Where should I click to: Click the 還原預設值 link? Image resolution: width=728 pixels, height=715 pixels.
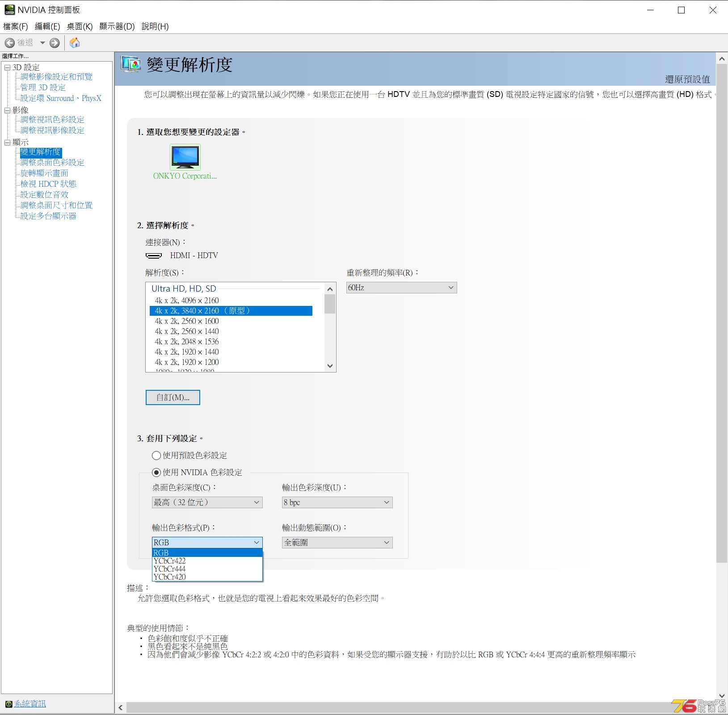point(687,79)
